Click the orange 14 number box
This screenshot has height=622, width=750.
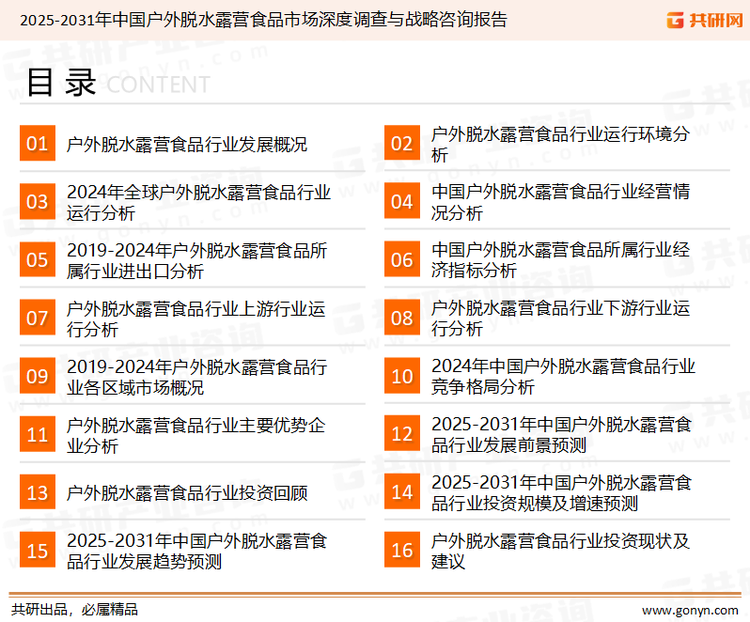pos(402,492)
